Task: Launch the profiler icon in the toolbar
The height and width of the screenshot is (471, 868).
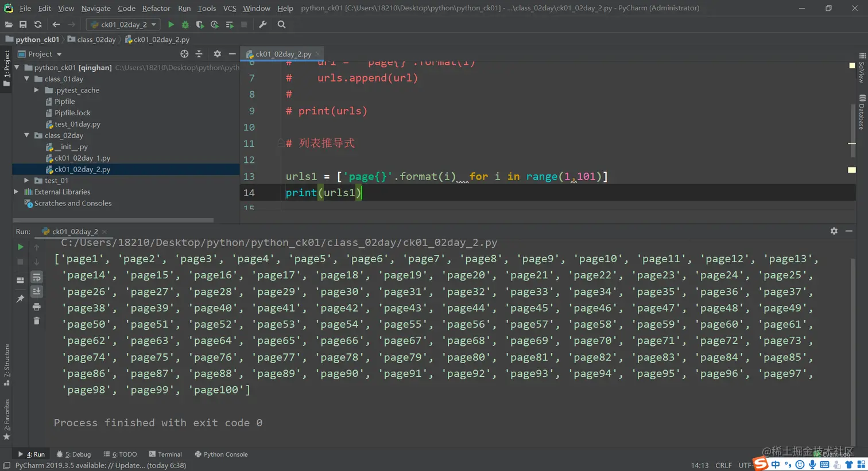Action: coord(215,25)
